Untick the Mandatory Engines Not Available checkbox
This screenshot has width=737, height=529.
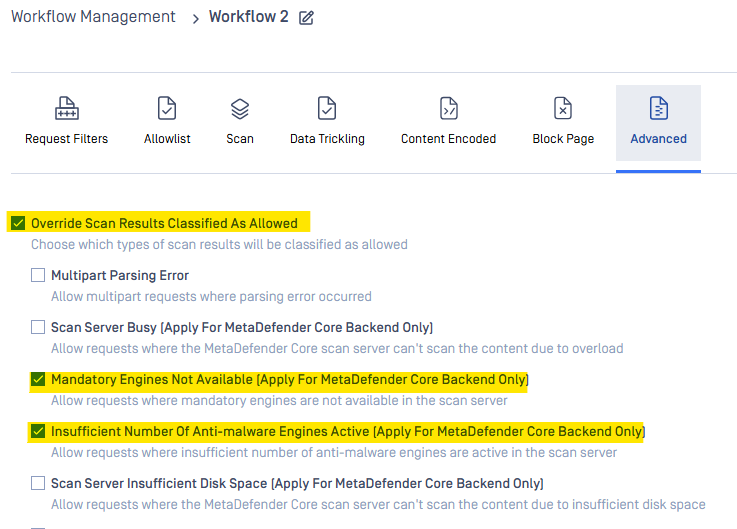pos(38,379)
